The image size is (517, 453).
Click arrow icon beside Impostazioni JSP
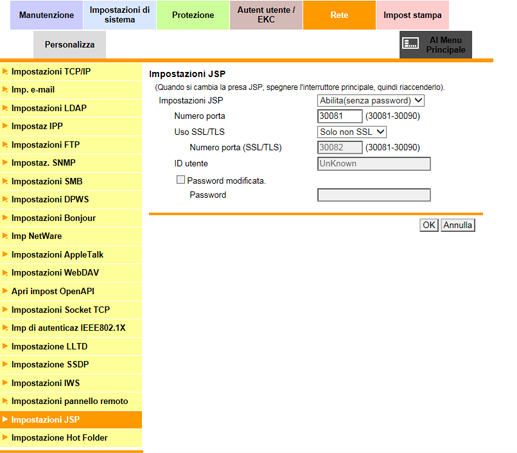5,419
